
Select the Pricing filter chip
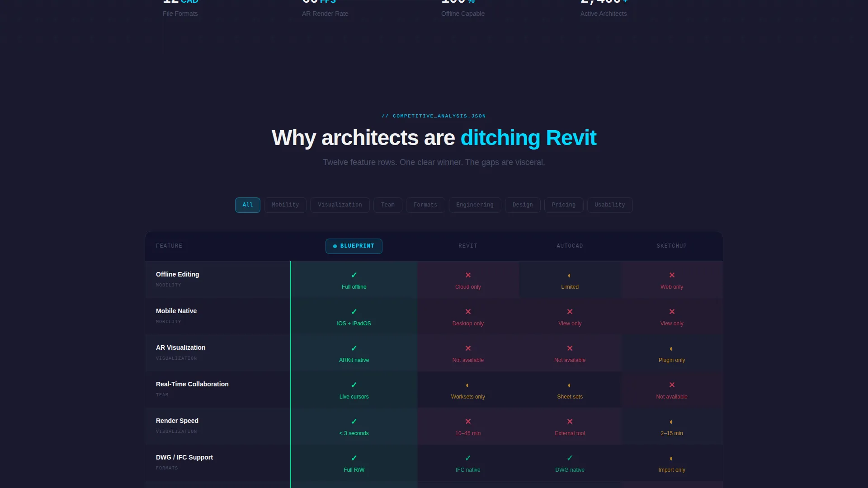coord(564,205)
